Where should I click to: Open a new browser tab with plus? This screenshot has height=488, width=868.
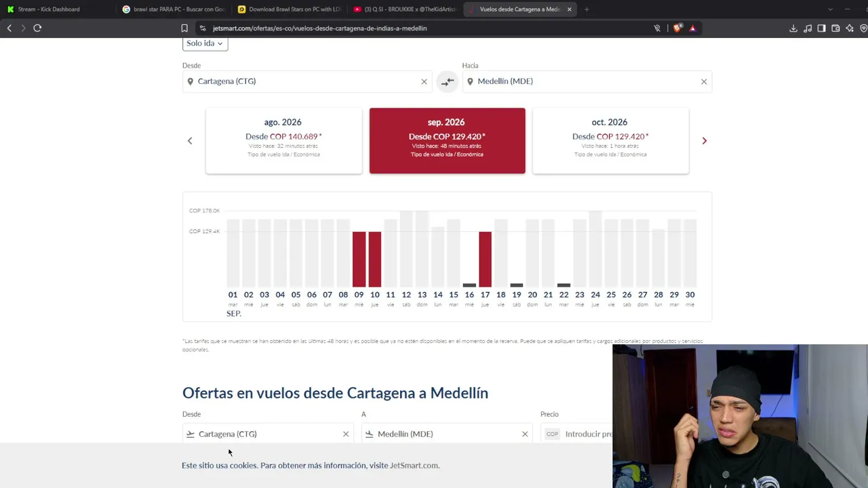tap(587, 9)
